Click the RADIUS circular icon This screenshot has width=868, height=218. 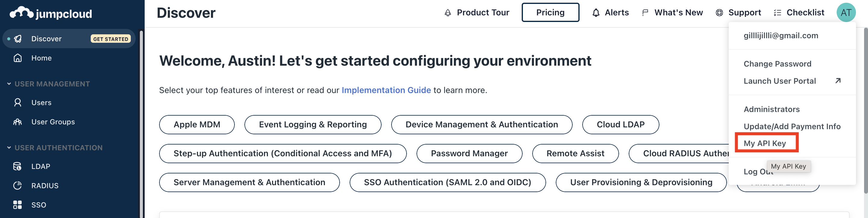[17, 185]
